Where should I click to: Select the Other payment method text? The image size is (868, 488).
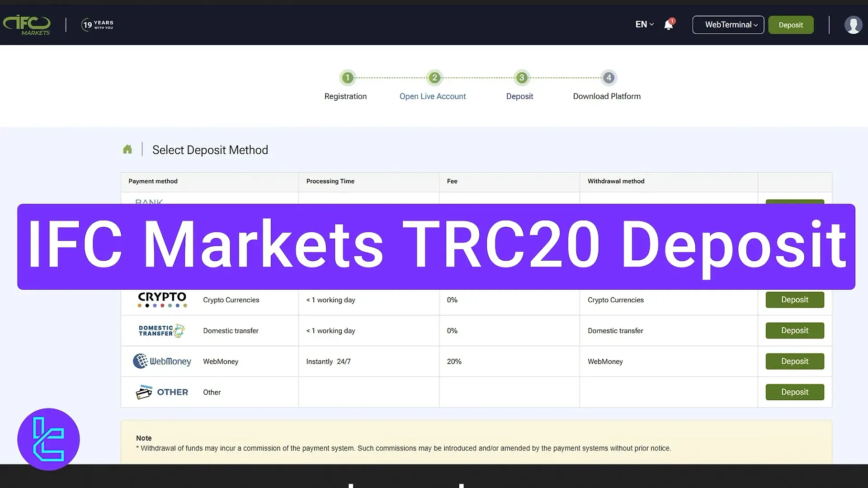(212, 392)
